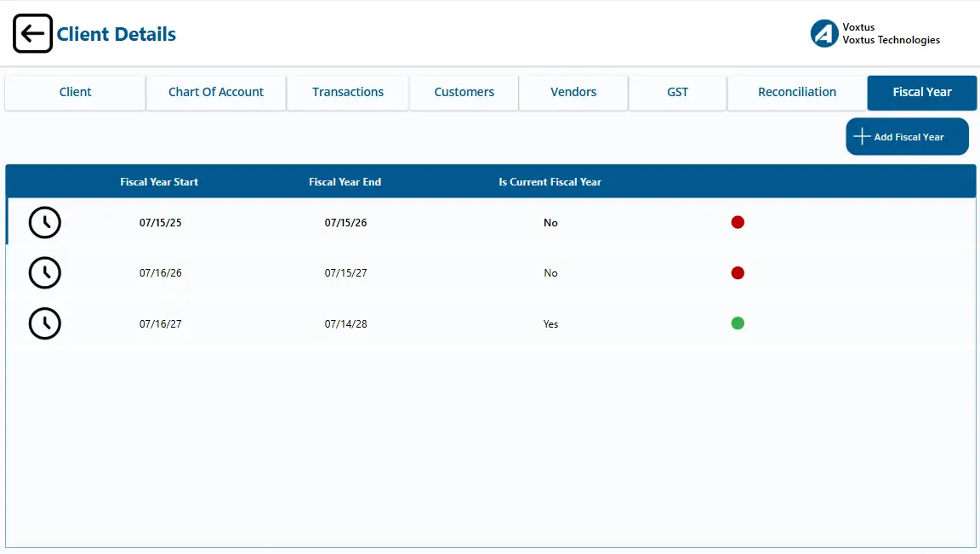The image size is (980, 554).
Task: Select start date 07/16/26
Action: click(x=161, y=273)
